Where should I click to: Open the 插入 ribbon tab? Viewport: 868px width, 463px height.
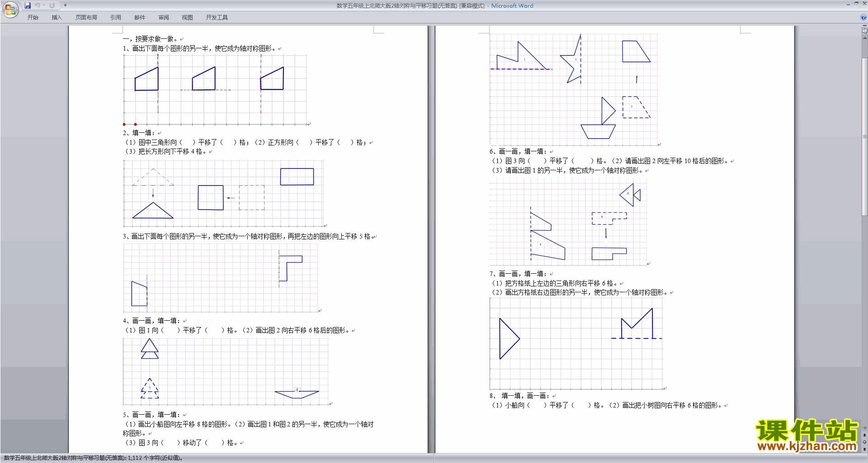pyautogui.click(x=57, y=18)
